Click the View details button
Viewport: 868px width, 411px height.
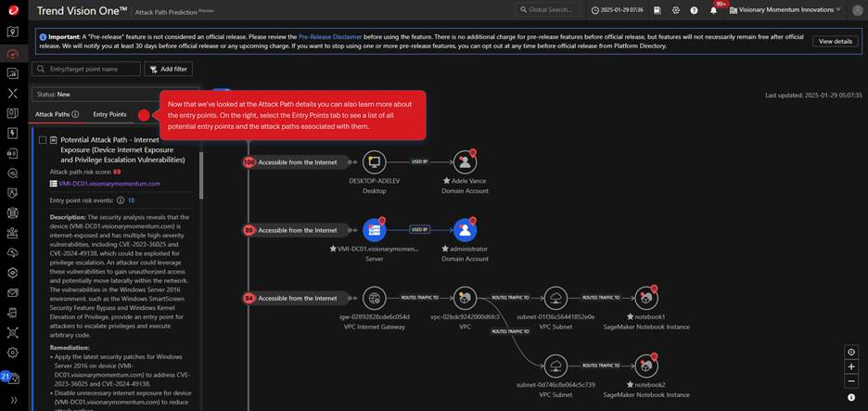click(836, 41)
